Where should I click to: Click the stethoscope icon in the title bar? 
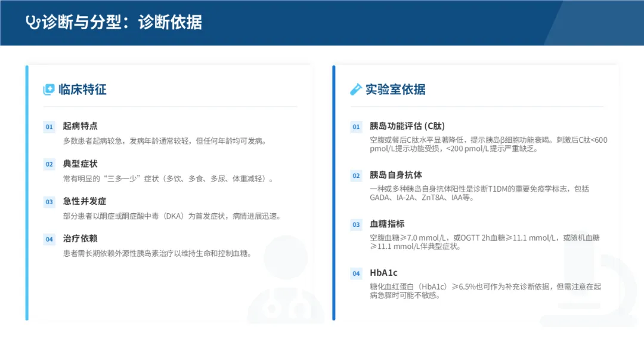click(x=33, y=22)
